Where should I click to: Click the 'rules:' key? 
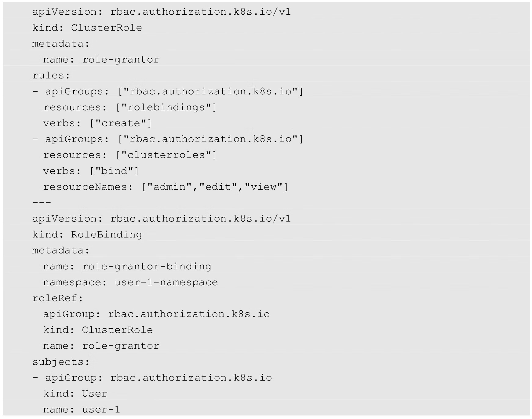(x=51, y=75)
